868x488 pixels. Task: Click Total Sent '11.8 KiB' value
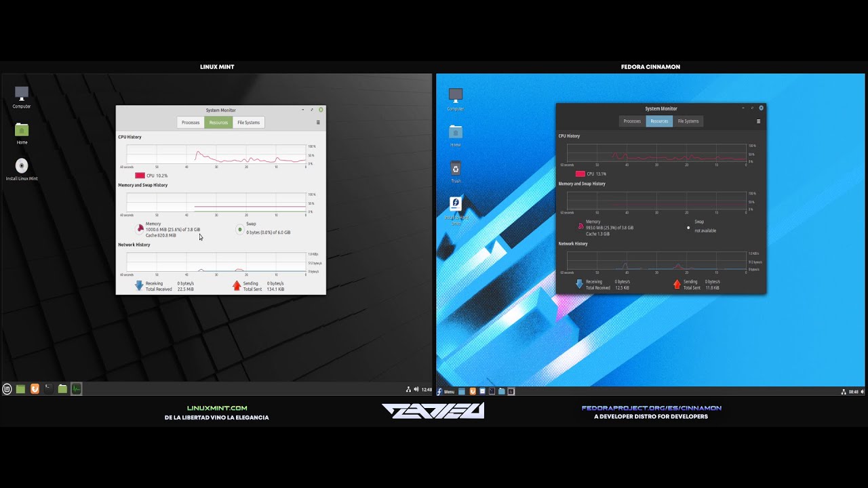click(x=712, y=287)
